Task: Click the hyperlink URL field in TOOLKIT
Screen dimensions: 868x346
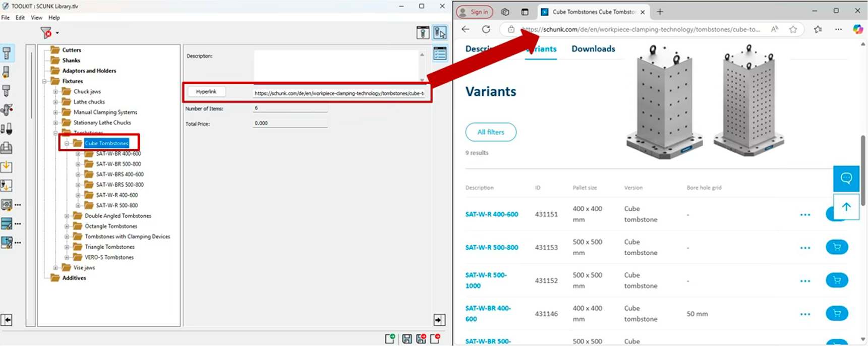Action: [x=339, y=93]
